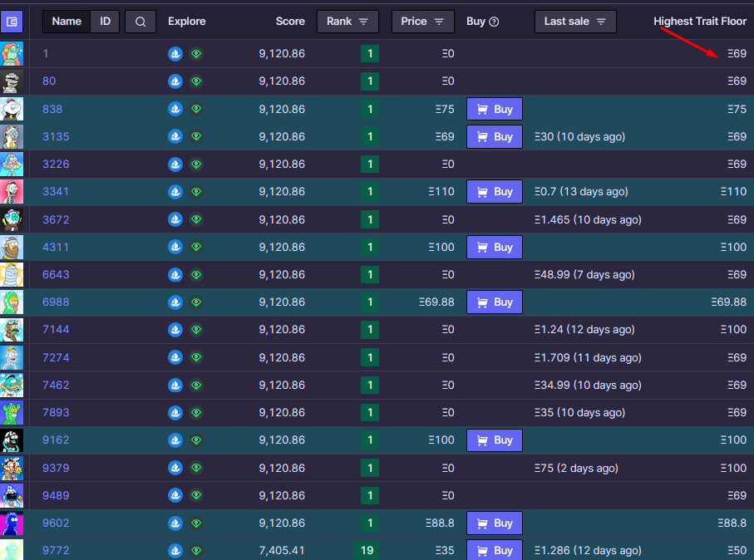Click green eye icon for ID 6643
This screenshot has height=560, width=754.
(x=196, y=275)
